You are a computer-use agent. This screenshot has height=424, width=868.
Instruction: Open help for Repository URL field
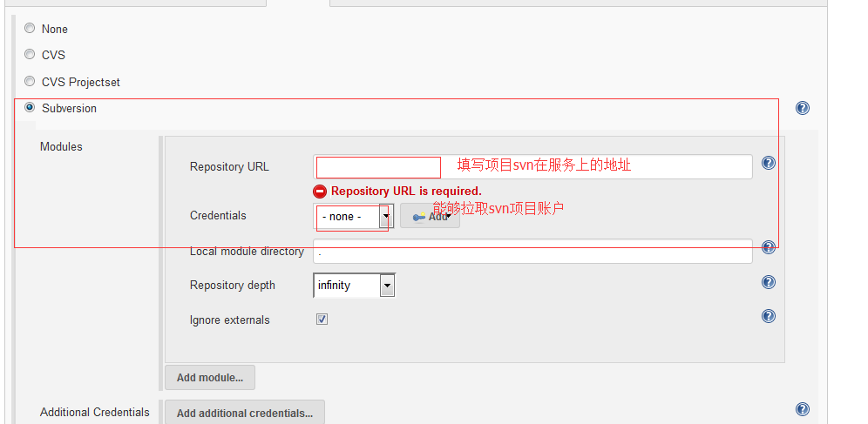[769, 163]
